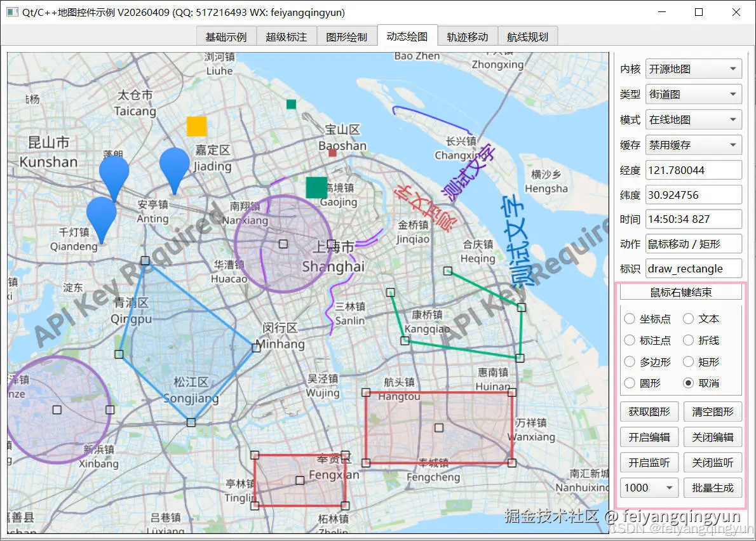The height and width of the screenshot is (541, 756).
Task: Open the 模式 dropdown showing 在线地图
Action: point(693,119)
